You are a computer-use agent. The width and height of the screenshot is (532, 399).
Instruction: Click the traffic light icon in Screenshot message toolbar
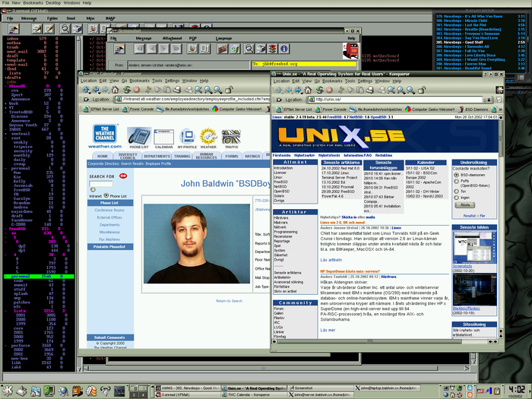coord(272,49)
